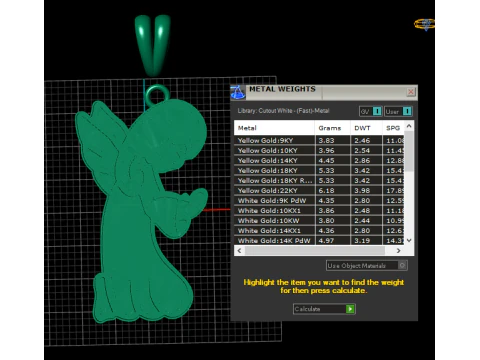Click scroll left arrow under table

(239, 251)
